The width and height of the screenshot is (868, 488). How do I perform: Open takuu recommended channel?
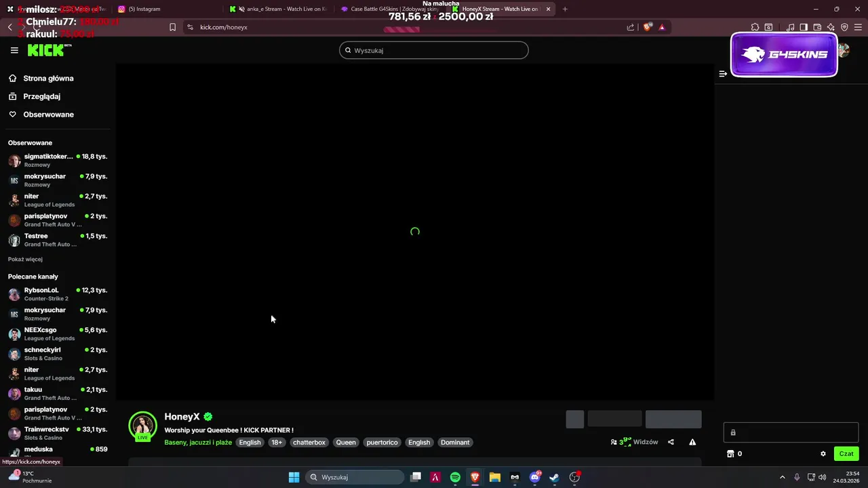[x=58, y=393]
